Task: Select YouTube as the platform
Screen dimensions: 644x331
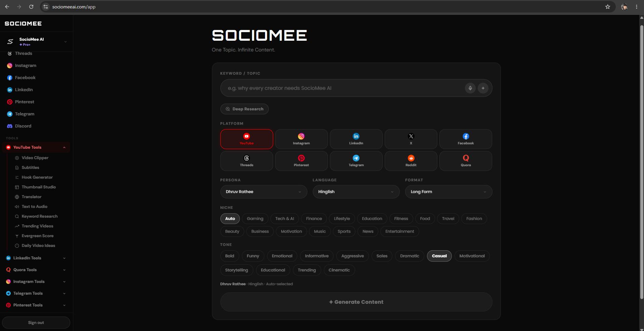Action: click(247, 139)
